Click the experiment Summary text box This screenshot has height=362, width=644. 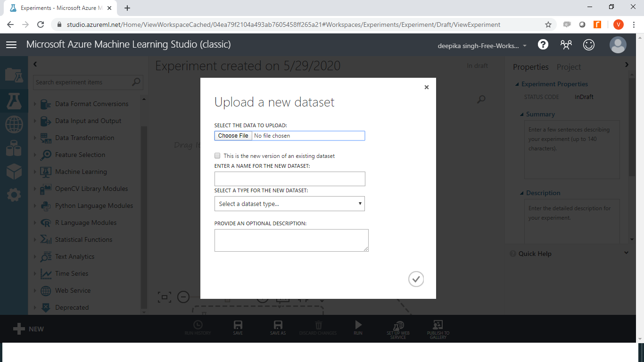tap(572, 149)
